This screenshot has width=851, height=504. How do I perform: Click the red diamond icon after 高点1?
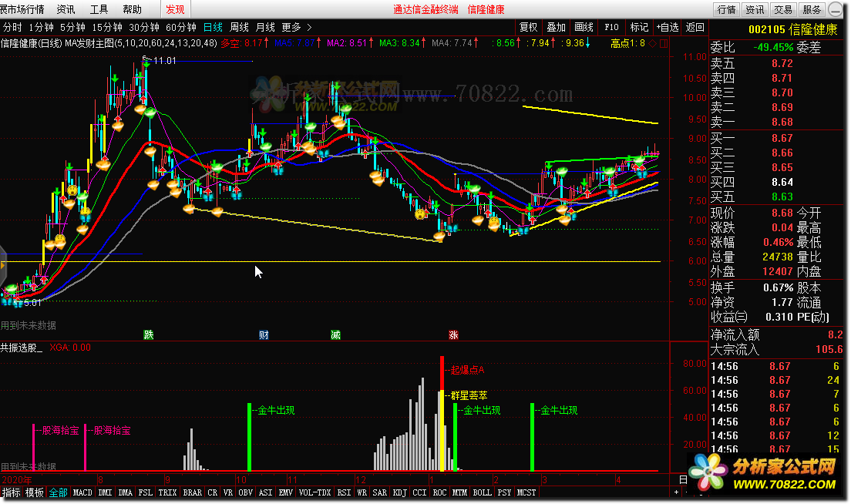tap(653, 43)
